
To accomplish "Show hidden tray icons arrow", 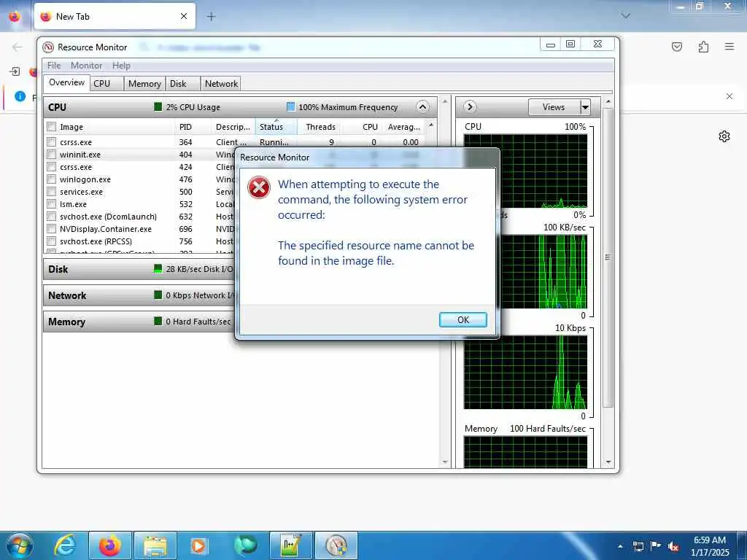I will point(620,546).
